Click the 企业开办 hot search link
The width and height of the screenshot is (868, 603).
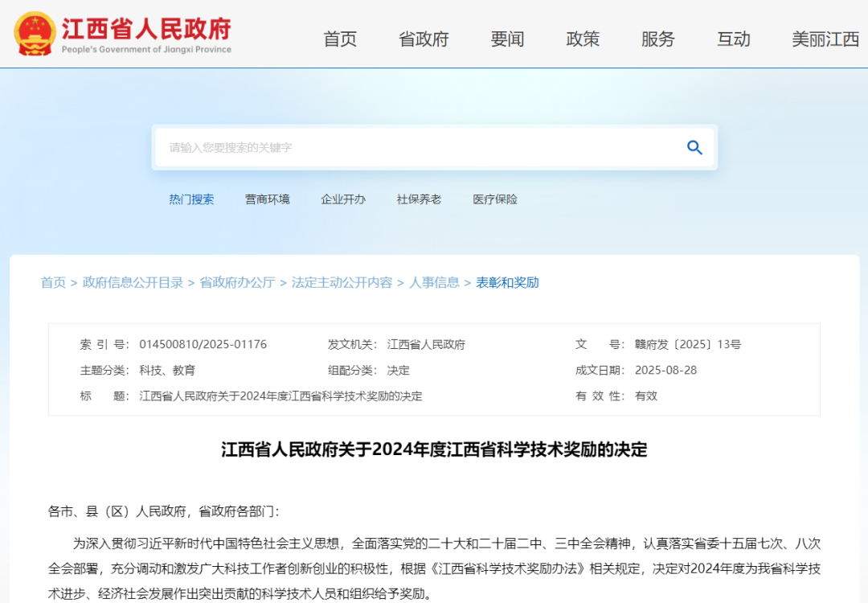point(343,199)
